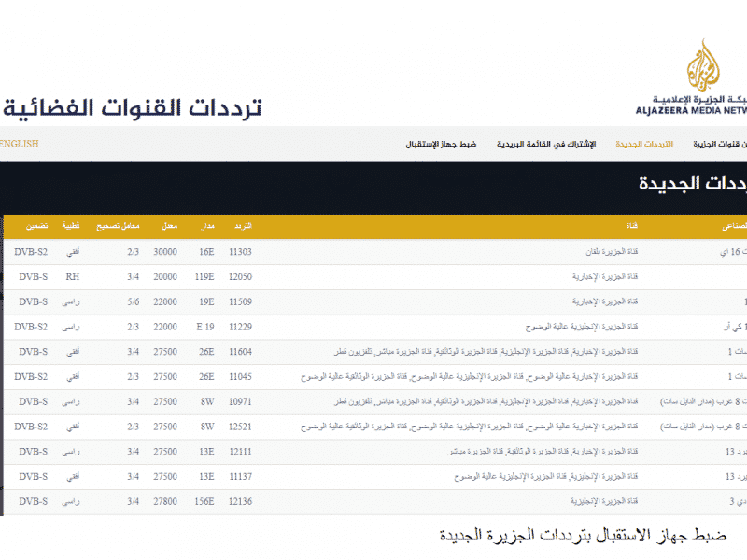This screenshot has height=560, width=747.
Task: Click the تضمين column header
Action: (x=36, y=226)
